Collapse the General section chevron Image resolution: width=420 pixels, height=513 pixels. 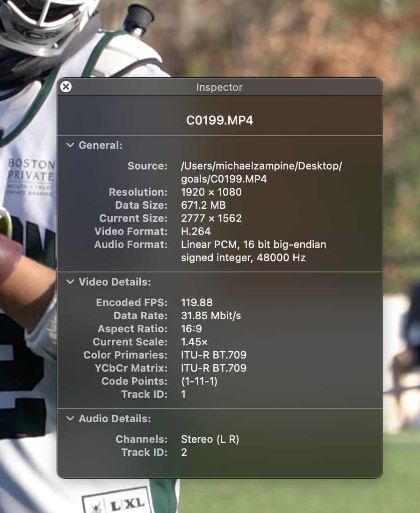pyautogui.click(x=70, y=145)
